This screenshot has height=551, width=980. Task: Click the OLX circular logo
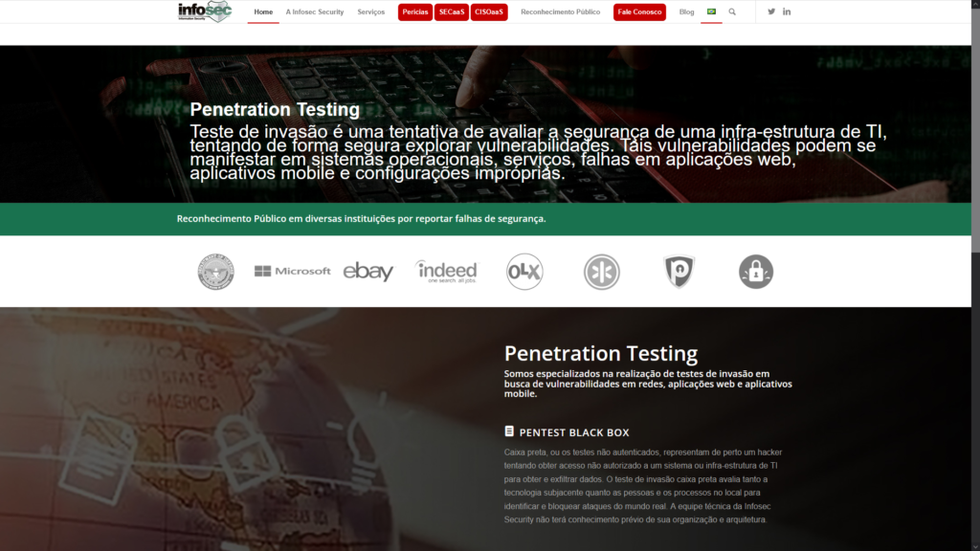tap(524, 272)
